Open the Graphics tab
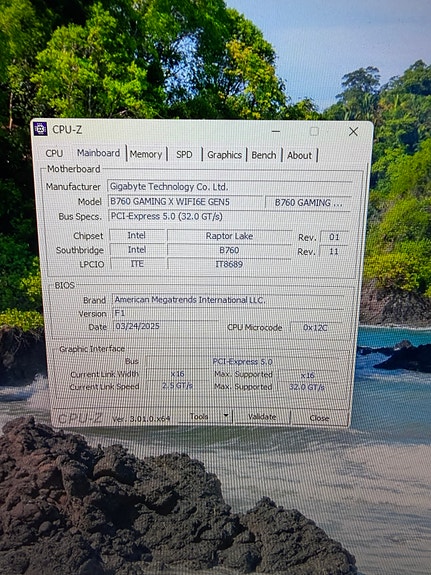Viewport: 431px width, 575px height. pos(224,155)
